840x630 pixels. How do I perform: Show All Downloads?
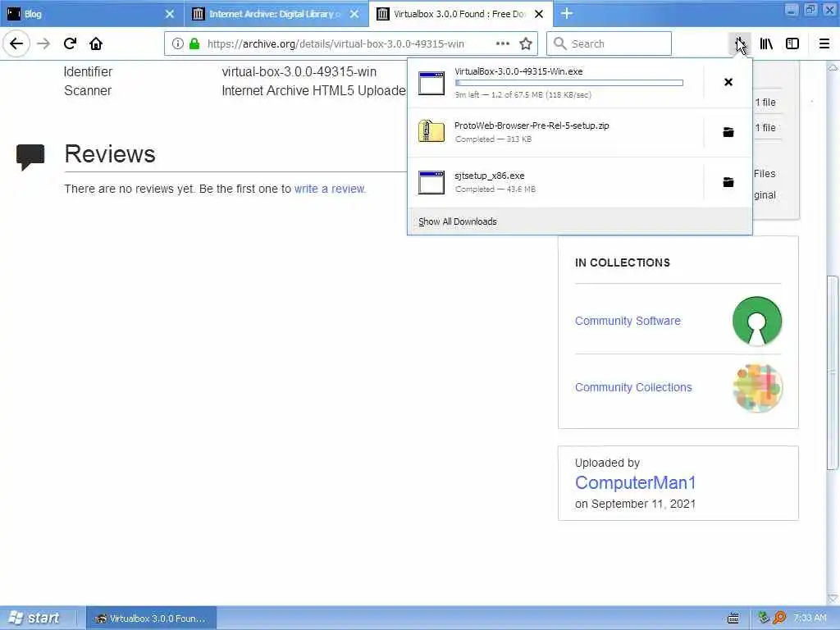[458, 221]
